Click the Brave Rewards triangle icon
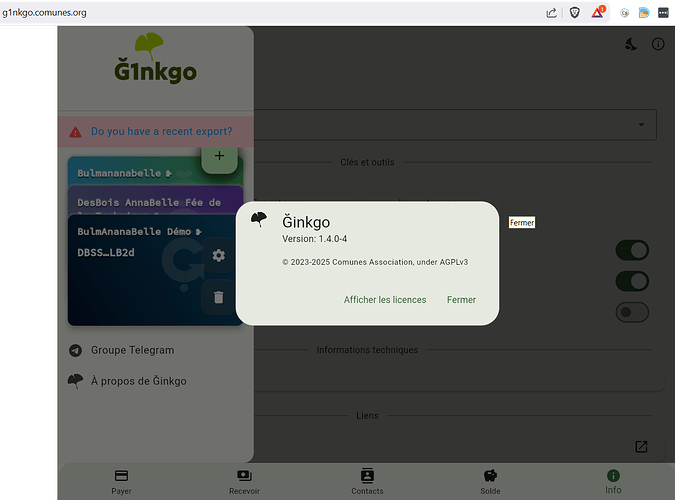Screen dimensions: 675x500 [x=599, y=13]
